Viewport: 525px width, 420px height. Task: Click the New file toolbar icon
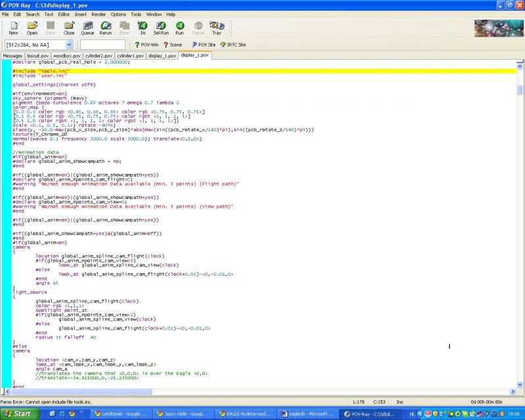click(13, 28)
